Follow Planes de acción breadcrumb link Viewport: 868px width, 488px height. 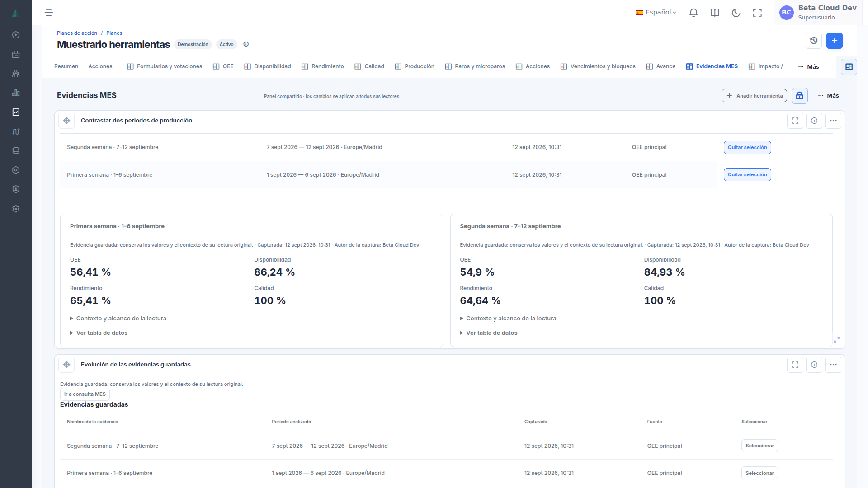point(77,33)
